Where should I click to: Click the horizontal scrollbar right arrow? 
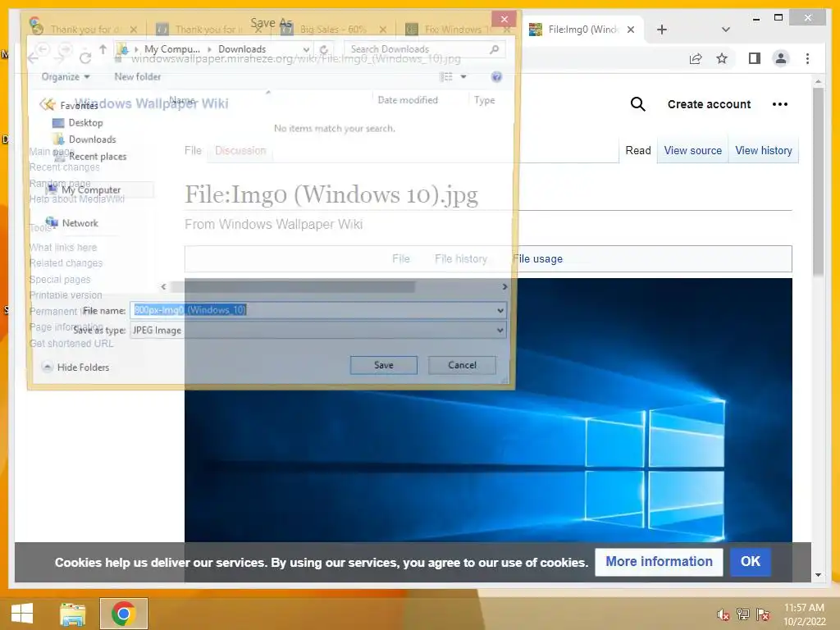pyautogui.click(x=504, y=286)
